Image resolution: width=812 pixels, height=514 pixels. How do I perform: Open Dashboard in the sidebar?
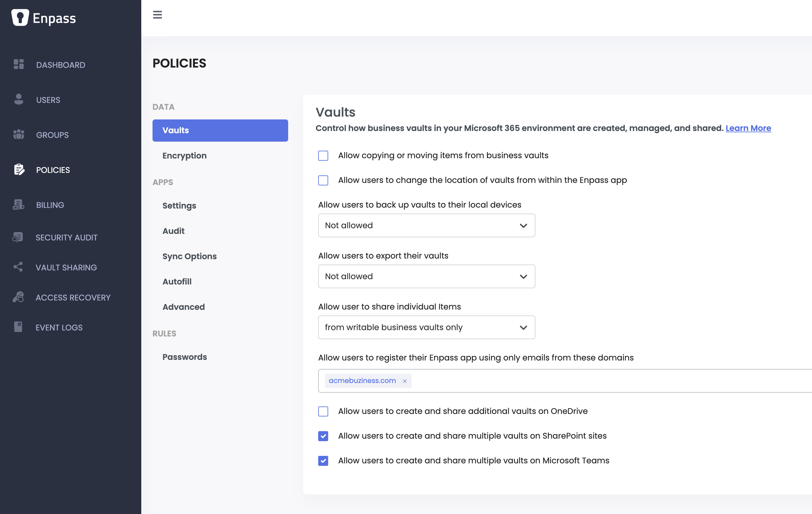point(61,65)
